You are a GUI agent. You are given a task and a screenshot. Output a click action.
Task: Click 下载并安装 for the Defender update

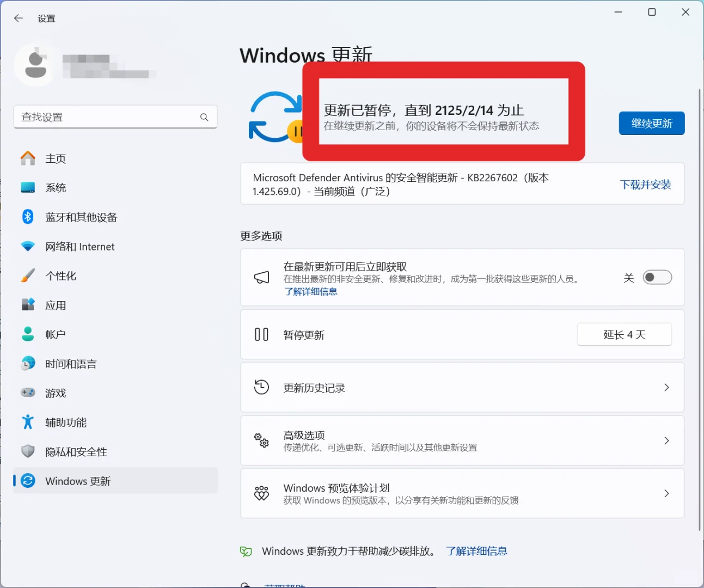646,185
